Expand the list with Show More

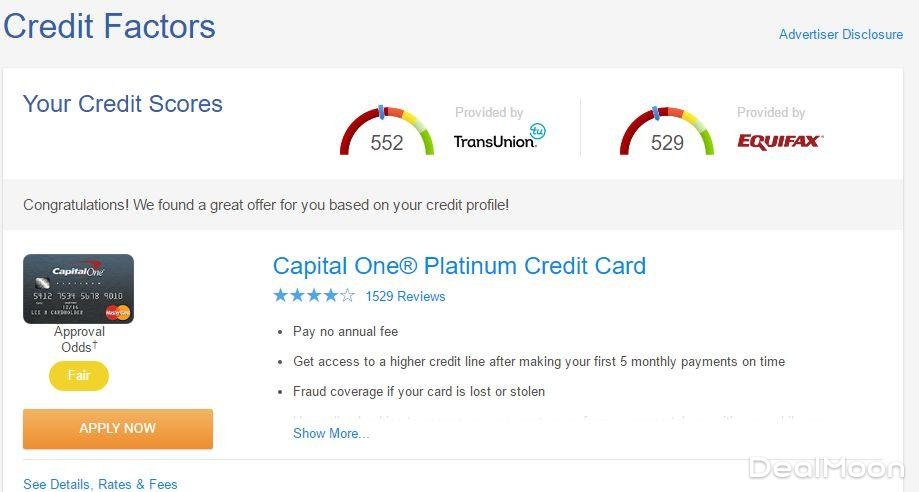(330, 433)
